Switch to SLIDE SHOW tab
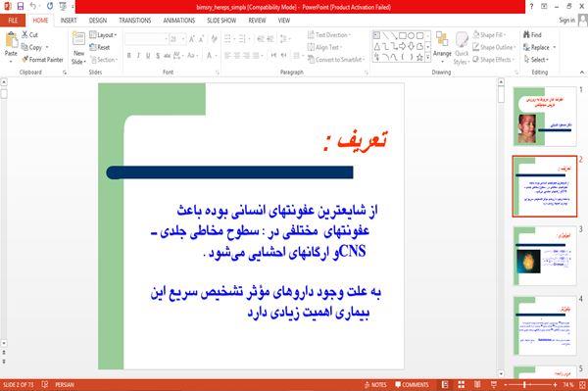 coord(221,21)
